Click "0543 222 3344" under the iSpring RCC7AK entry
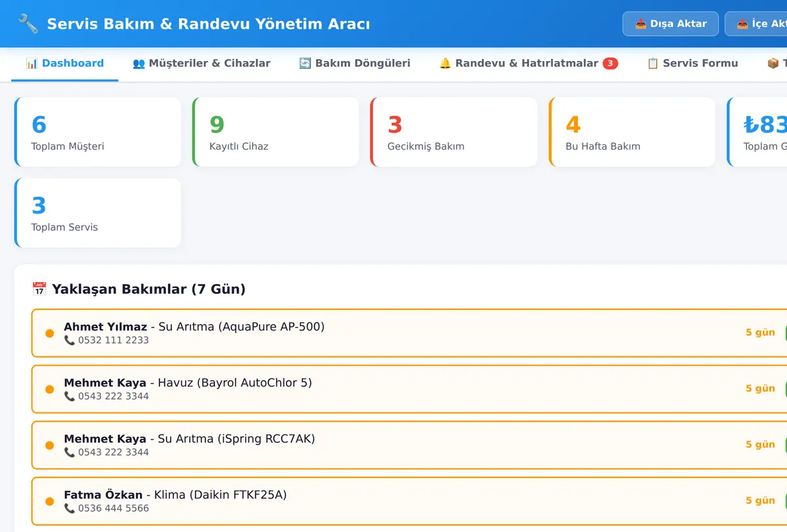Image resolution: width=787 pixels, height=532 pixels. pyautogui.click(x=113, y=452)
